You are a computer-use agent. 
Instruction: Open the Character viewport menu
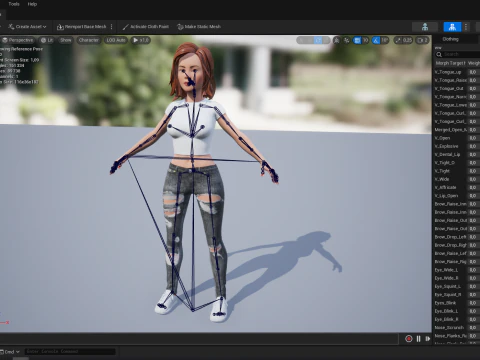click(89, 40)
